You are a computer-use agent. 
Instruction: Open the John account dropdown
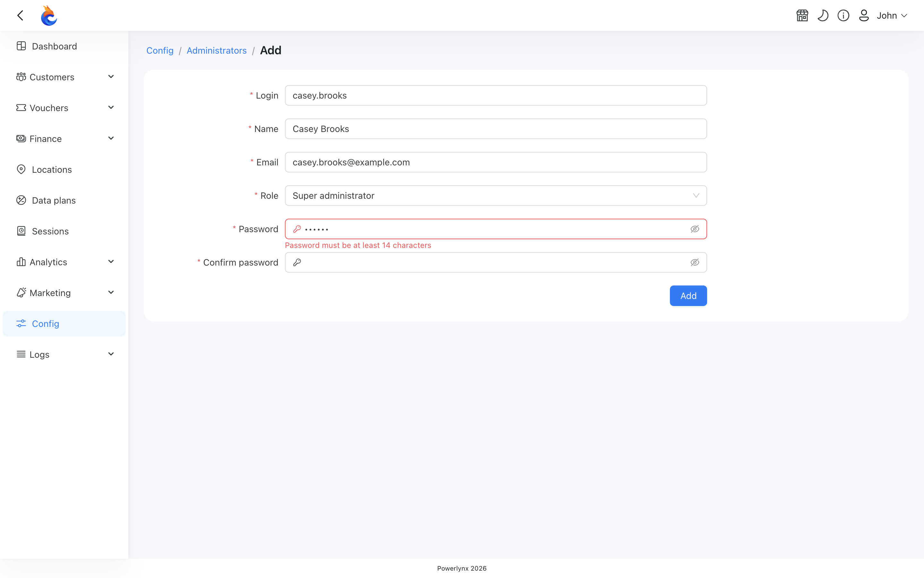(892, 15)
